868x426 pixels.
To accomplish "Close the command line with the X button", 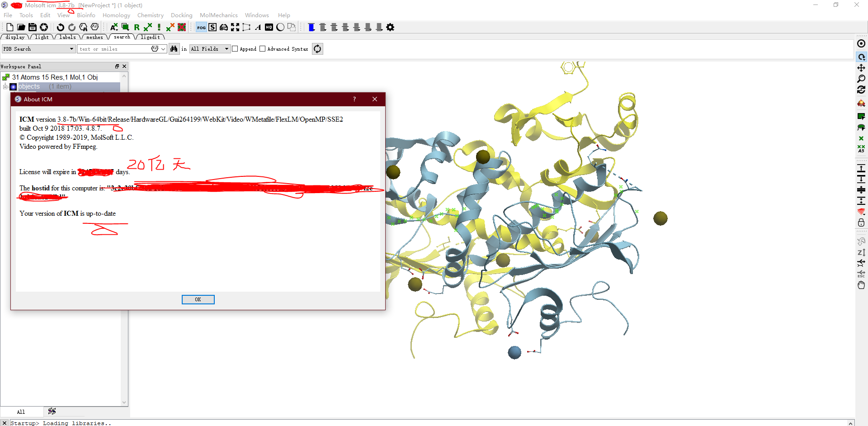I will pos(5,423).
